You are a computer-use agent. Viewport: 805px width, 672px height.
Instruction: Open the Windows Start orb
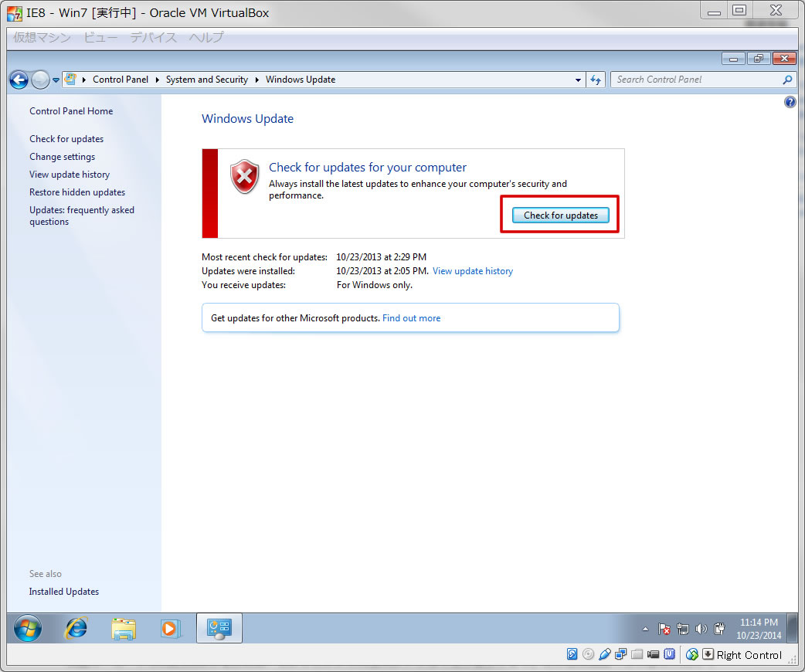click(28, 628)
